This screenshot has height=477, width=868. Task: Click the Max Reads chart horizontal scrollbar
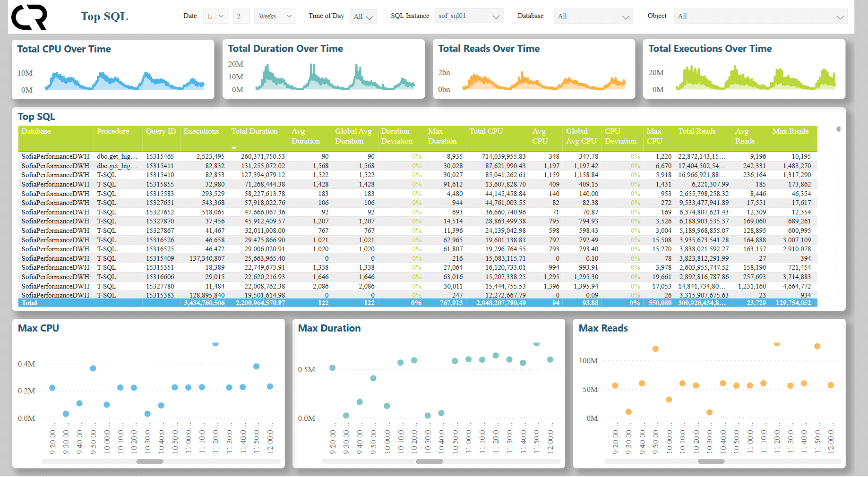711,461
